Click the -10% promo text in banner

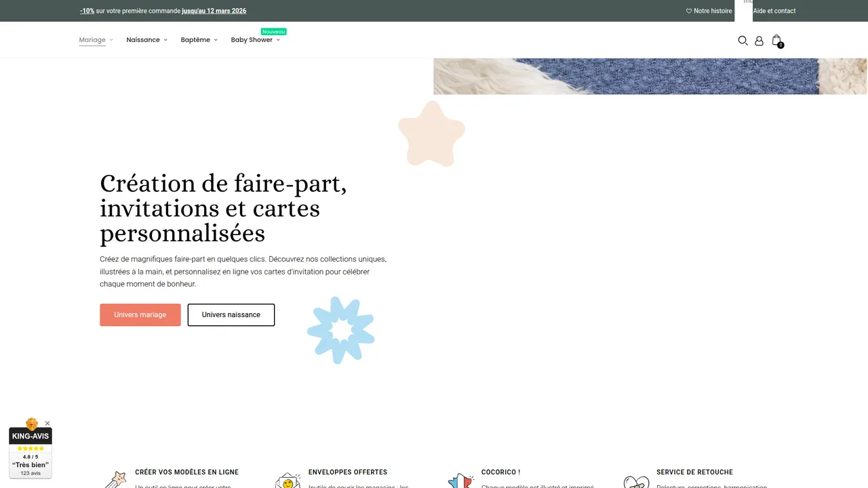coord(87,11)
